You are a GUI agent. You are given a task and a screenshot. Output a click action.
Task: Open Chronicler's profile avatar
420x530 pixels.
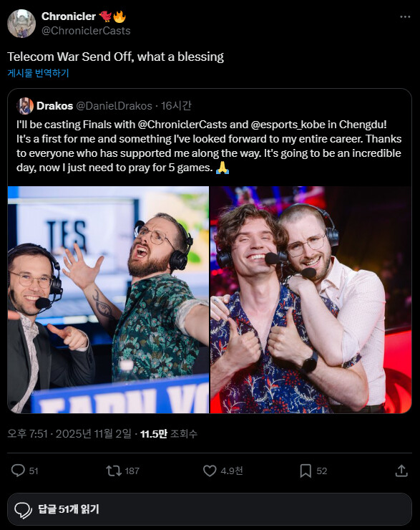(x=21, y=24)
